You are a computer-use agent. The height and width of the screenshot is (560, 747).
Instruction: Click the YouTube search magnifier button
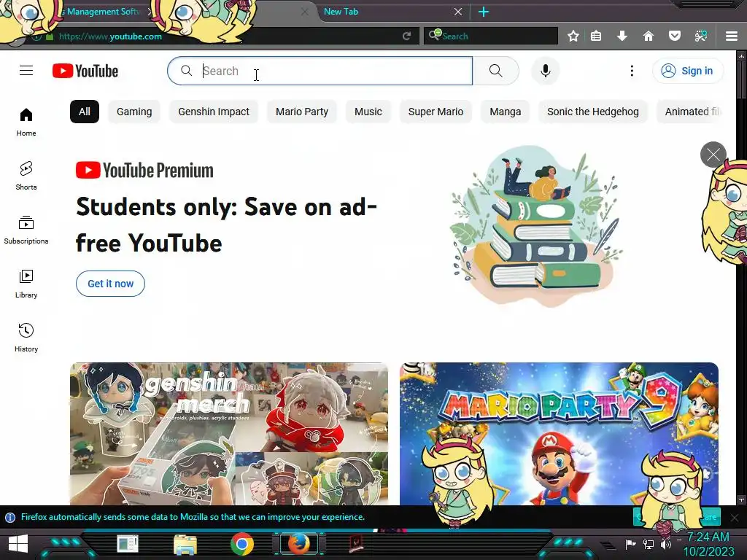tap(495, 71)
